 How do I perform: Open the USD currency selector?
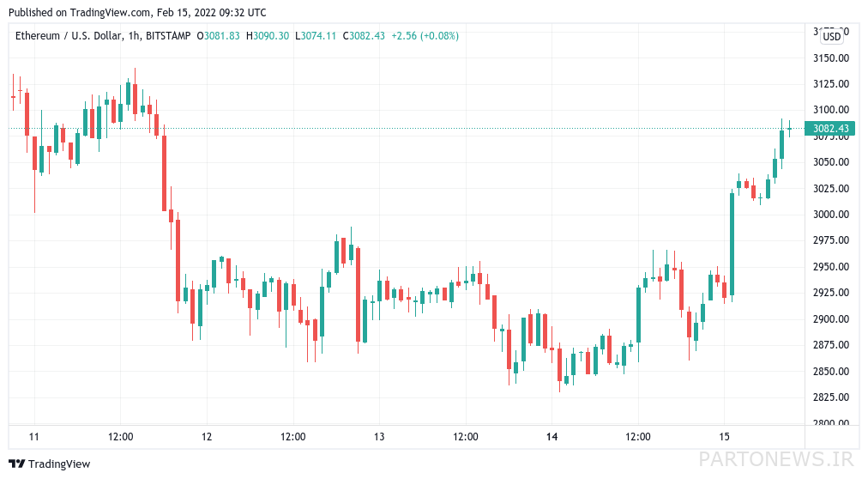coord(831,37)
